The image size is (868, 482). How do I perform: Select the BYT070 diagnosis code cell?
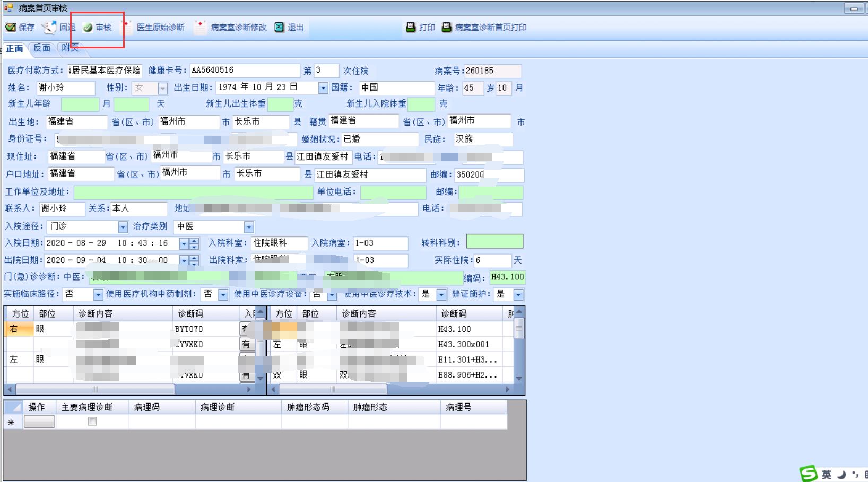click(206, 329)
